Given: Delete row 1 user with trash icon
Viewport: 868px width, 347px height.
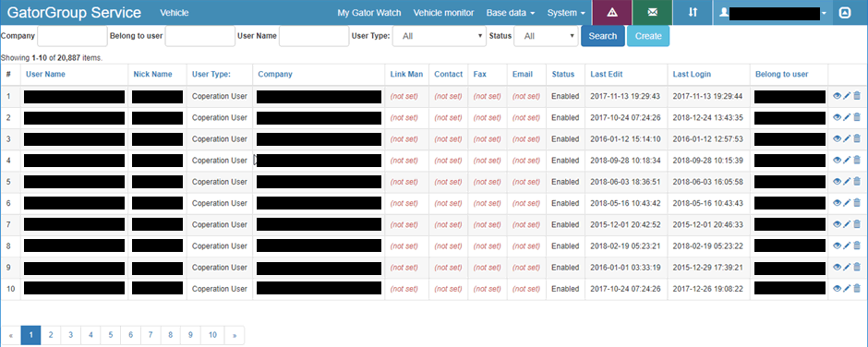Looking at the screenshot, I should pyautogui.click(x=857, y=96).
